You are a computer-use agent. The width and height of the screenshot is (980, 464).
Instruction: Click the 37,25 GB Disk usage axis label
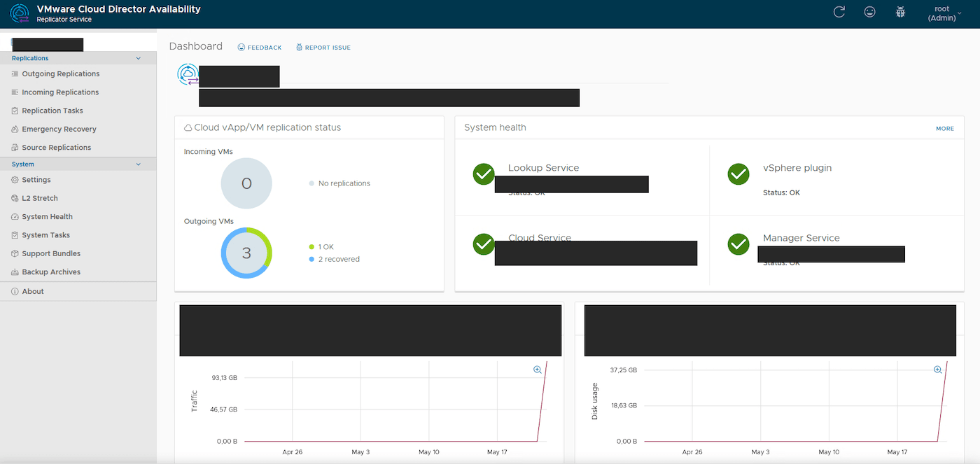coord(623,370)
